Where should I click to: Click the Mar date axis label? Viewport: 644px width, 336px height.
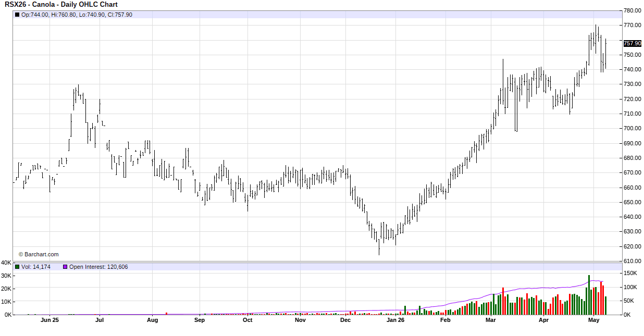[x=491, y=320]
